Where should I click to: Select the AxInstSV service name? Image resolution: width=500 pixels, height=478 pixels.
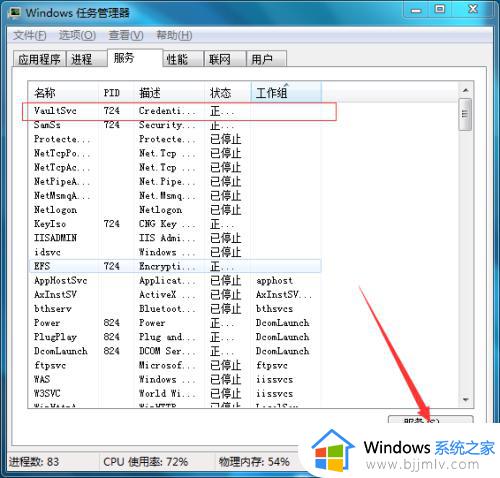pyautogui.click(x=55, y=295)
